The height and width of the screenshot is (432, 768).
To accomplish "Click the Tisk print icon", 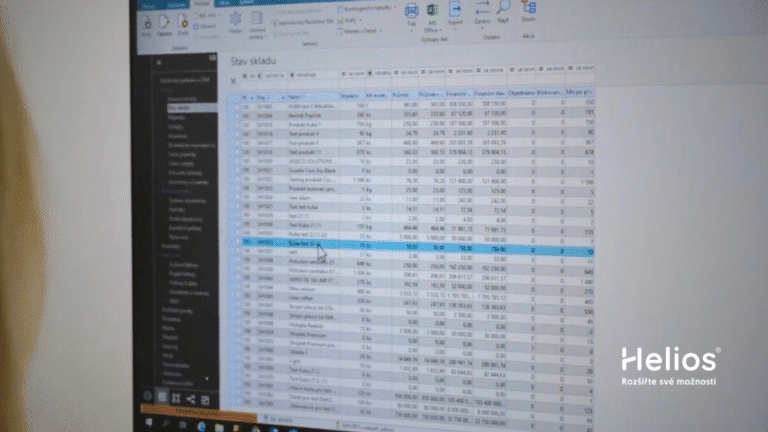I will [411, 11].
